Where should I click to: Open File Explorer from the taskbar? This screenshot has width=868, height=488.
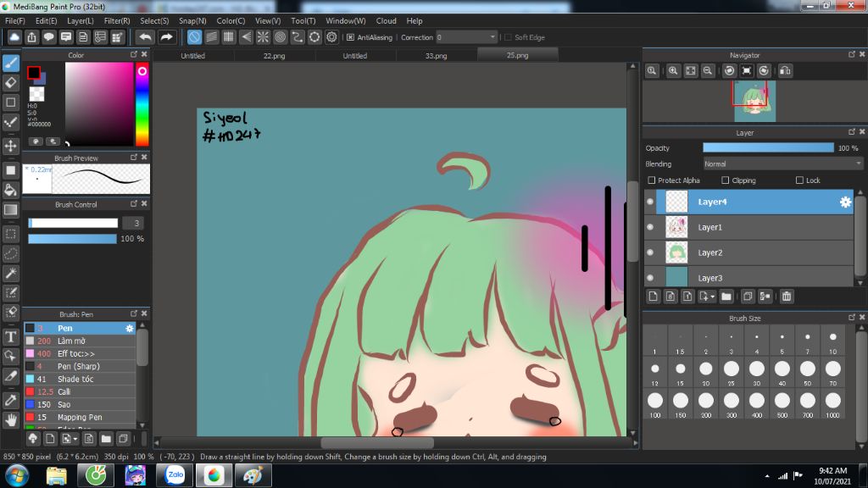point(56,475)
